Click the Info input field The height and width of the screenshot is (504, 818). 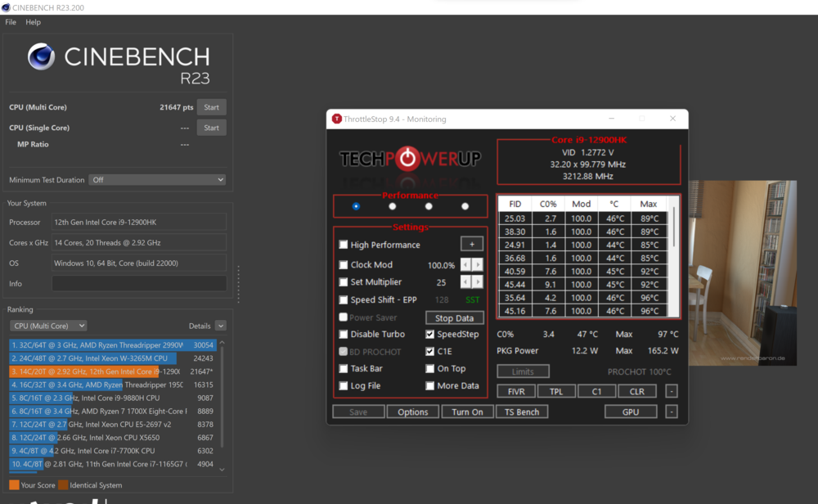[x=139, y=284]
